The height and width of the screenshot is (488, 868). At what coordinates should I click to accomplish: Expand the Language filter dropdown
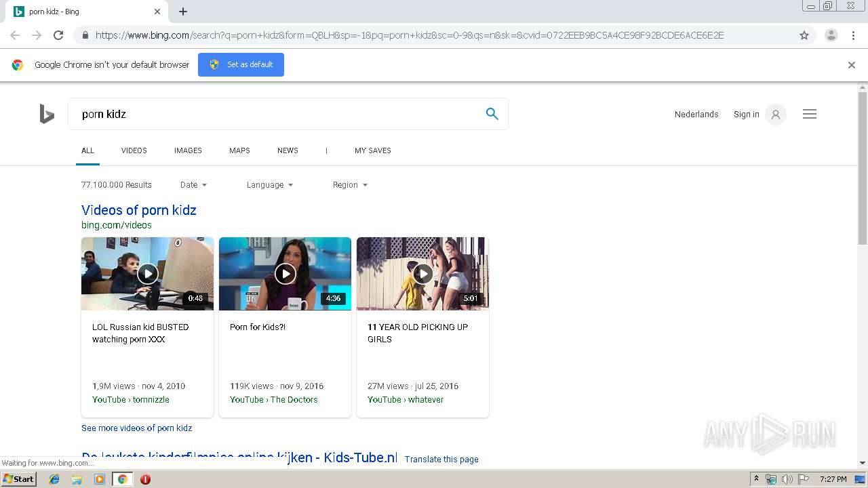270,185
